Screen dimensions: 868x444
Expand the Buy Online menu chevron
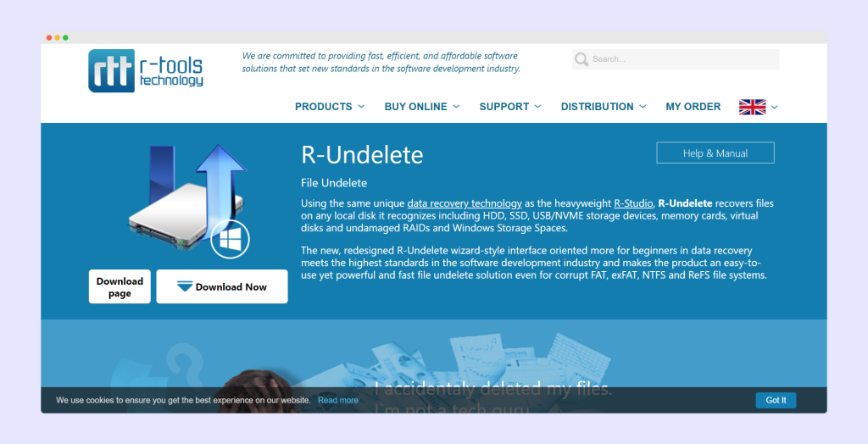[x=456, y=106]
